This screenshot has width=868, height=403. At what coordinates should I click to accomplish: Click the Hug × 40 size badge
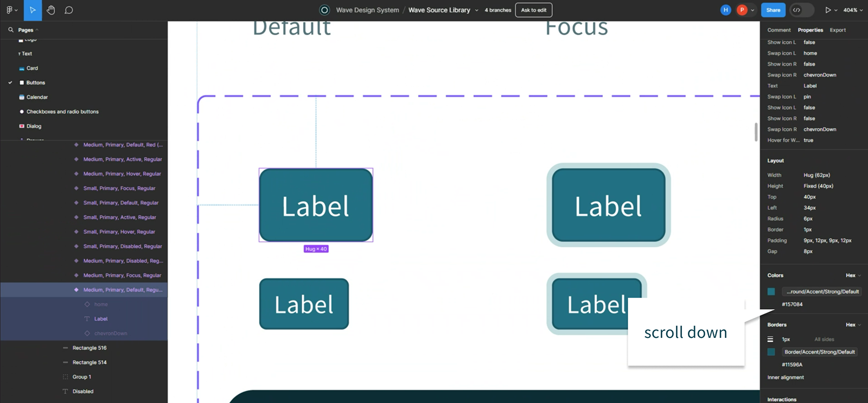[316, 249]
